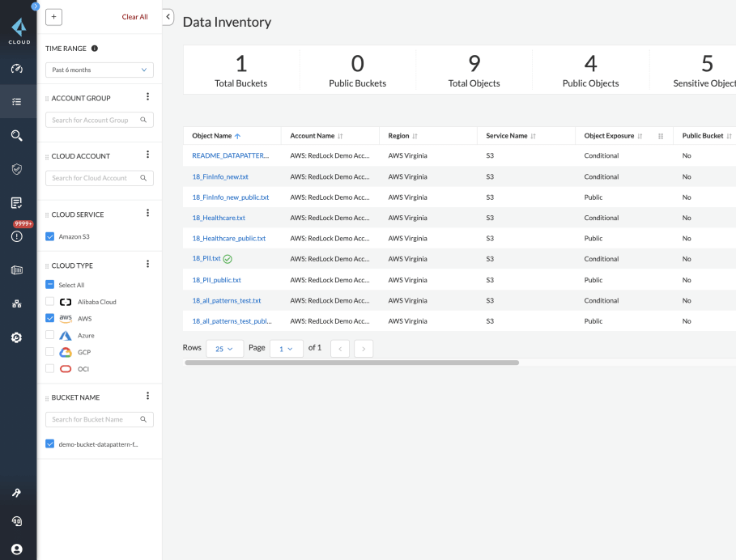Open the Account Group three-dot options menu
The height and width of the screenshot is (560, 736).
click(147, 98)
